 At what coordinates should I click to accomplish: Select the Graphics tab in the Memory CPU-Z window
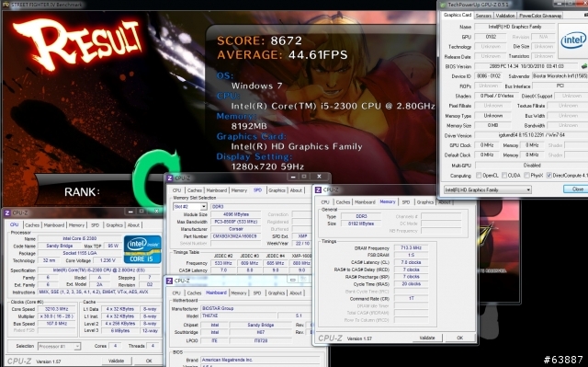[x=424, y=201]
